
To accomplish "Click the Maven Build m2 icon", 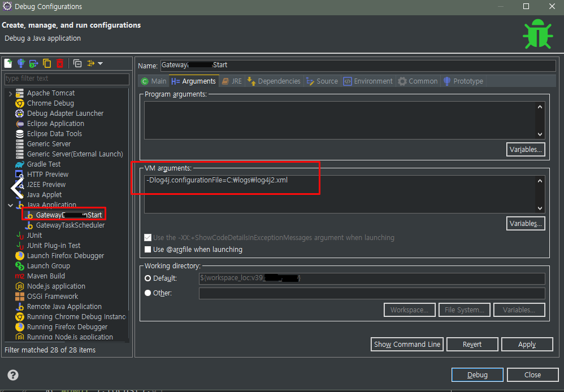I will click(x=20, y=276).
